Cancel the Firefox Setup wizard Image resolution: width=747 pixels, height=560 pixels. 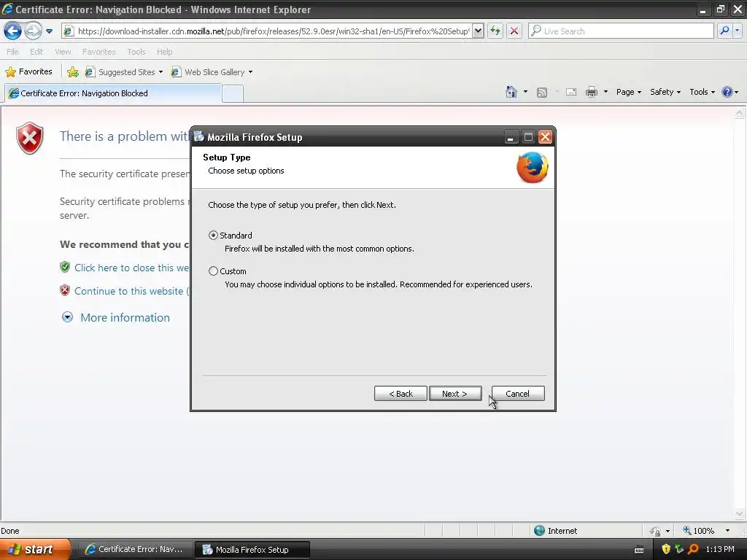click(x=518, y=393)
